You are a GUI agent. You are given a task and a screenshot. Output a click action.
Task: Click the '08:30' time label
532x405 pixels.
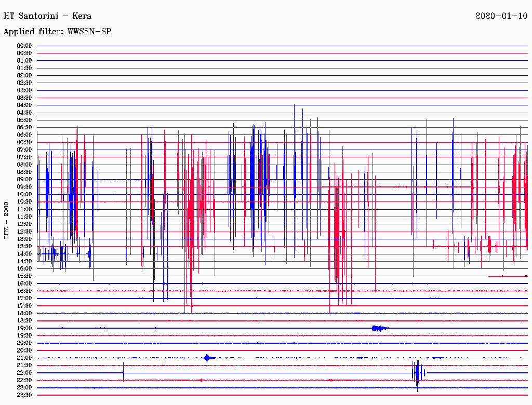(x=24, y=172)
